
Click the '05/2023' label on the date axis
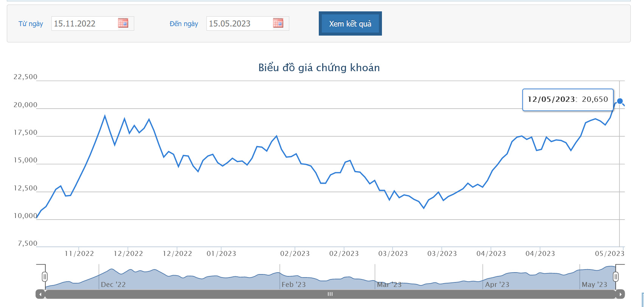(x=610, y=254)
